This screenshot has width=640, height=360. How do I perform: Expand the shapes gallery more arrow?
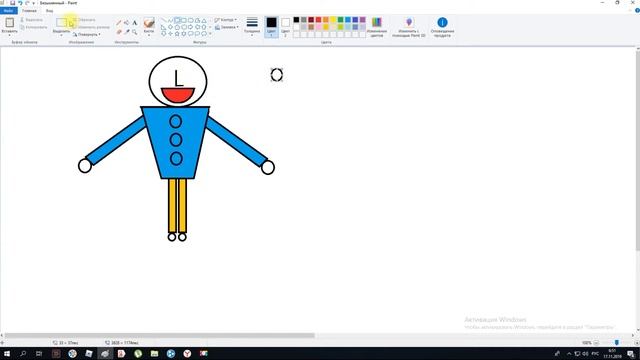click(x=210, y=34)
